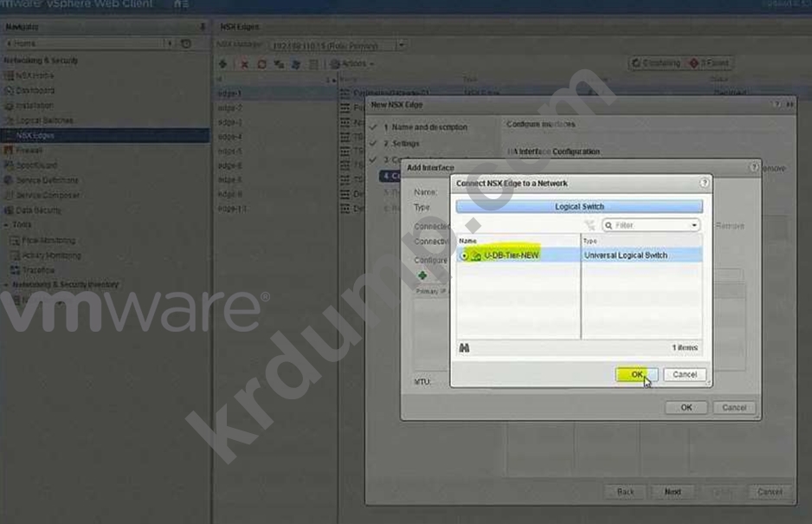Open the Navigator history dropdown
Screen dimensions: 812x524
click(x=170, y=43)
